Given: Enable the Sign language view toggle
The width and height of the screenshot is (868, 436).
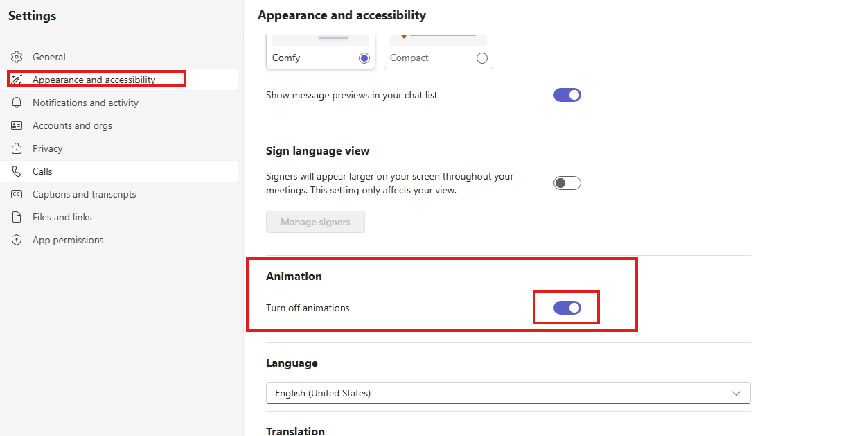Looking at the screenshot, I should (x=567, y=183).
